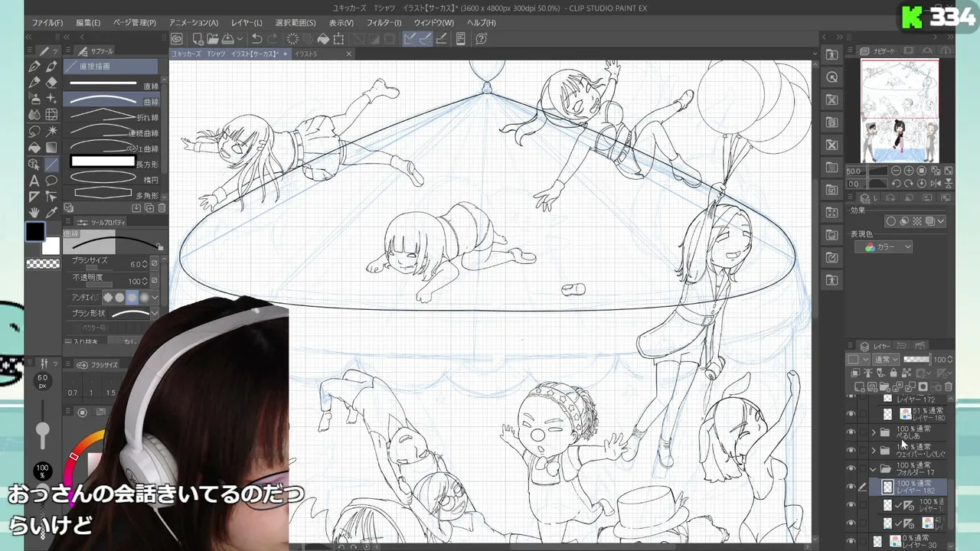Select the Blend tool
Image resolution: width=980 pixels, height=551 pixels.
tap(34, 115)
